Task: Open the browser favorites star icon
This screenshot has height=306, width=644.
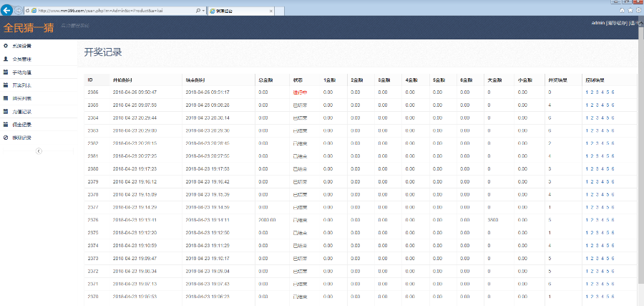Action: (x=630, y=10)
